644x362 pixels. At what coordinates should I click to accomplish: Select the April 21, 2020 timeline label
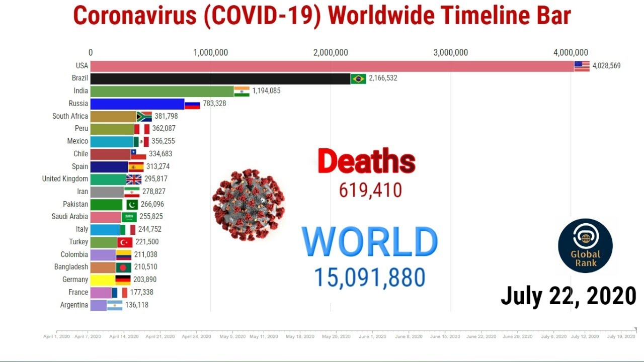tap(160, 336)
